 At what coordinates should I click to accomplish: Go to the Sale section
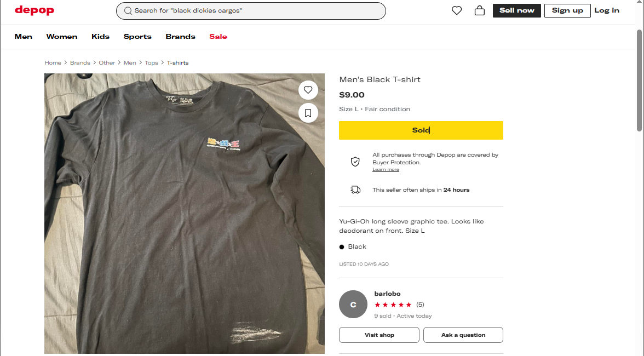click(x=218, y=37)
